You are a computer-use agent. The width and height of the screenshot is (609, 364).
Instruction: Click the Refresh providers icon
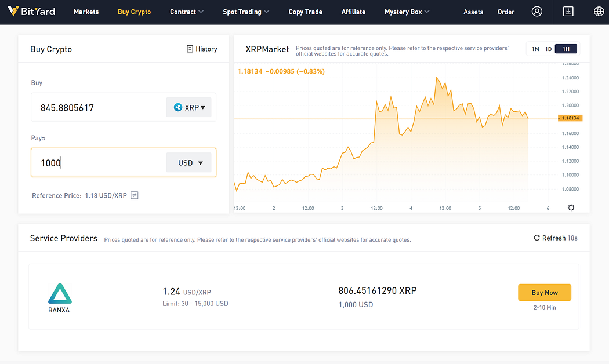point(537,238)
